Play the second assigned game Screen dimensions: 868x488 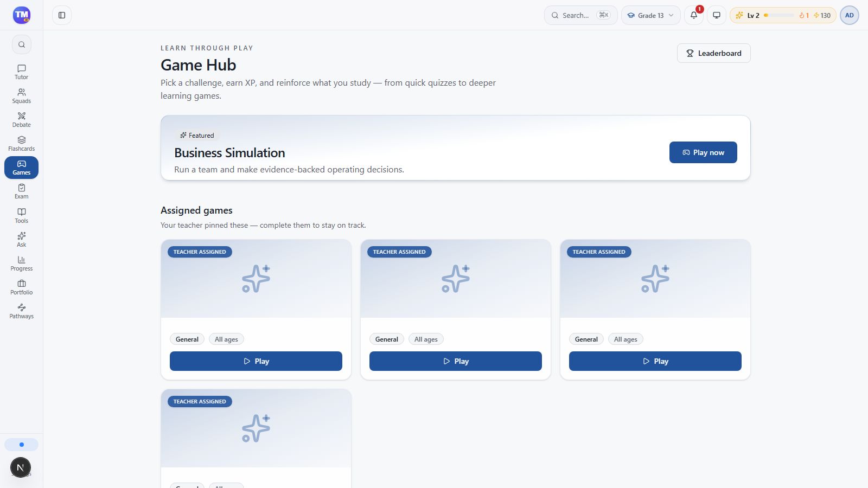456,361
